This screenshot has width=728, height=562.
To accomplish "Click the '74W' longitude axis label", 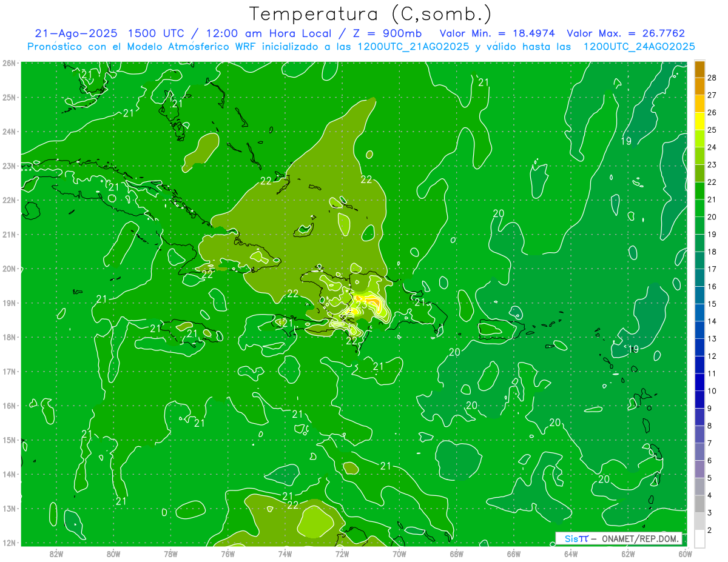I will click(x=285, y=554).
